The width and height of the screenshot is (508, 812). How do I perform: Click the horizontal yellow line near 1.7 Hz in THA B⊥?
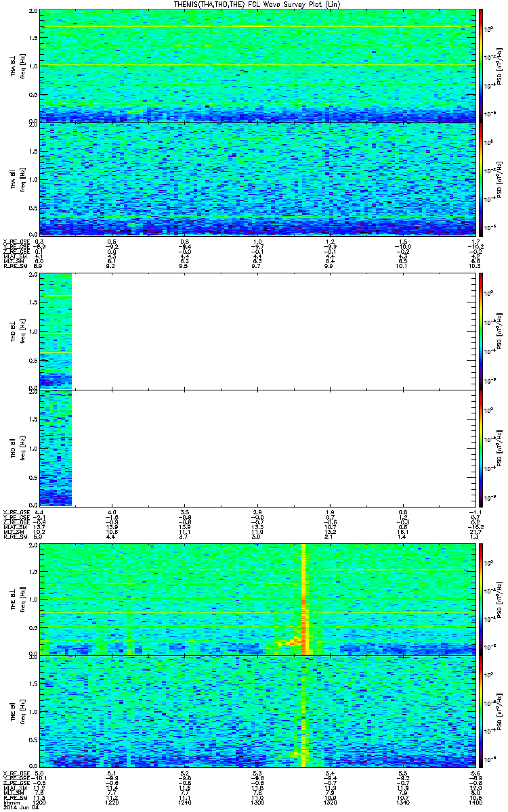pos(257,27)
